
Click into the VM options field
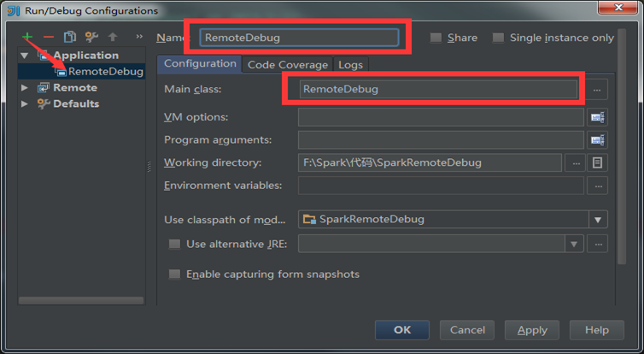tap(441, 118)
